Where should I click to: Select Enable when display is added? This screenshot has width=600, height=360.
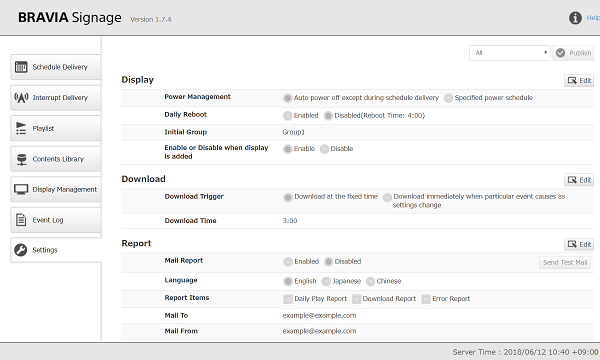pos(288,149)
